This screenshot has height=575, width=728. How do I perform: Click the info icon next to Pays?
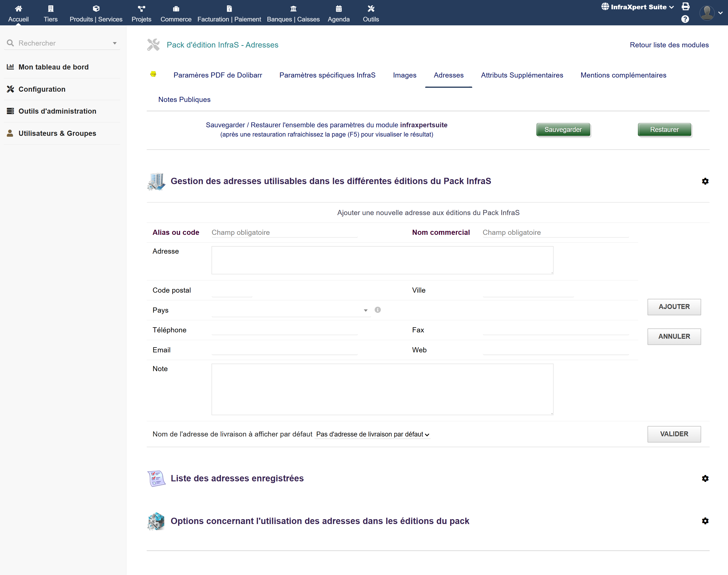tap(377, 310)
